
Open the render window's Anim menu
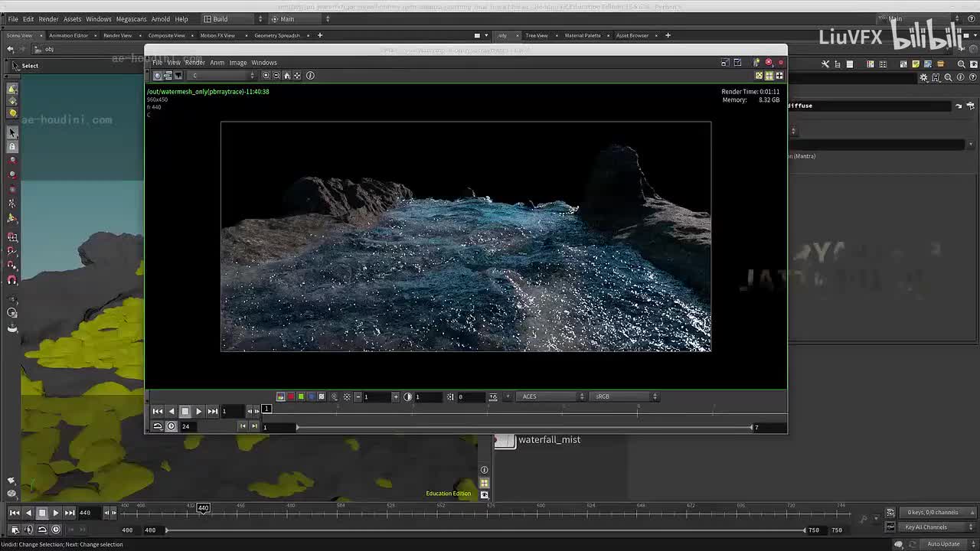(x=217, y=63)
